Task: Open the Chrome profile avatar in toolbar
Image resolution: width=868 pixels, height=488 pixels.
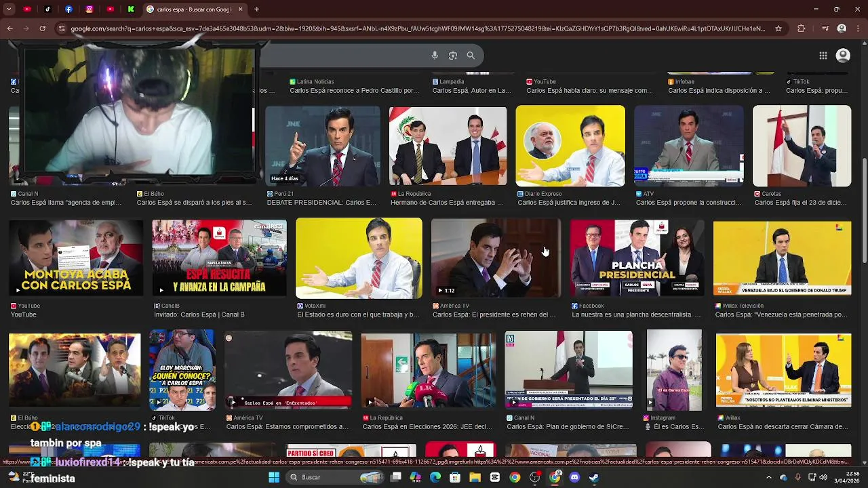Action: click(842, 28)
